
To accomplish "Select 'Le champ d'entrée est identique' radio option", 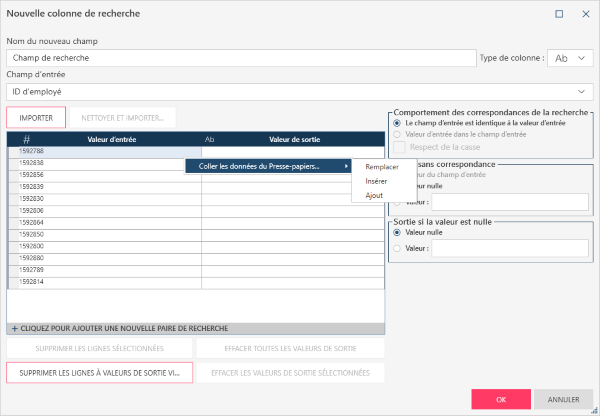I will point(397,122).
